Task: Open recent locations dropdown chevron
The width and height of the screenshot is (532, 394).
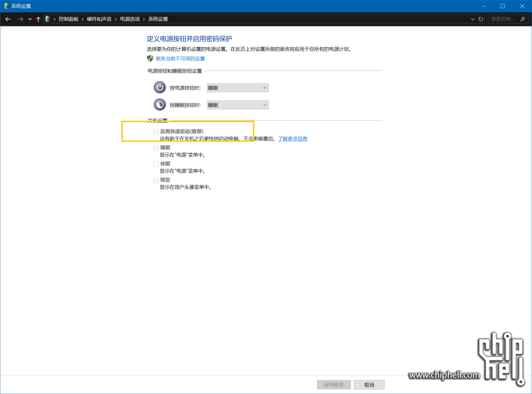Action: 30,20
